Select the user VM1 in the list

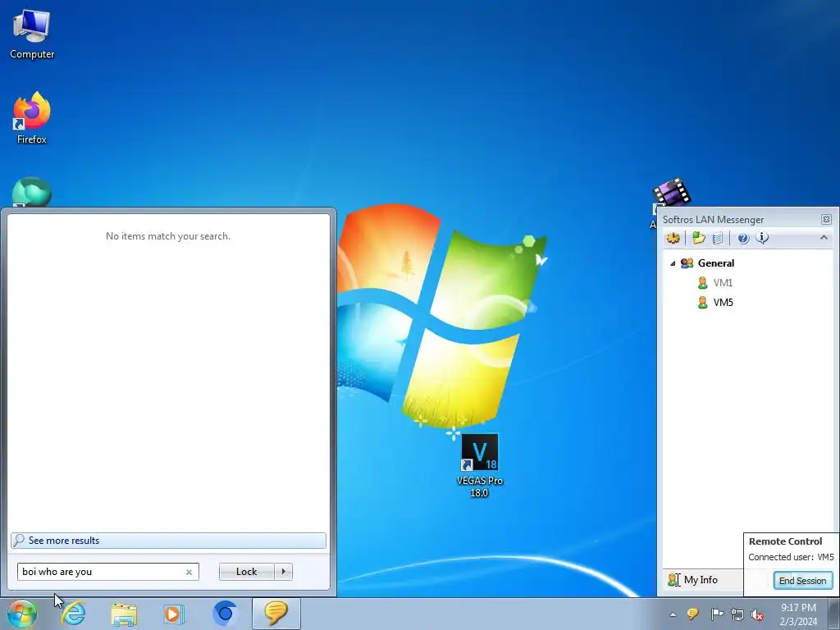coord(723,283)
